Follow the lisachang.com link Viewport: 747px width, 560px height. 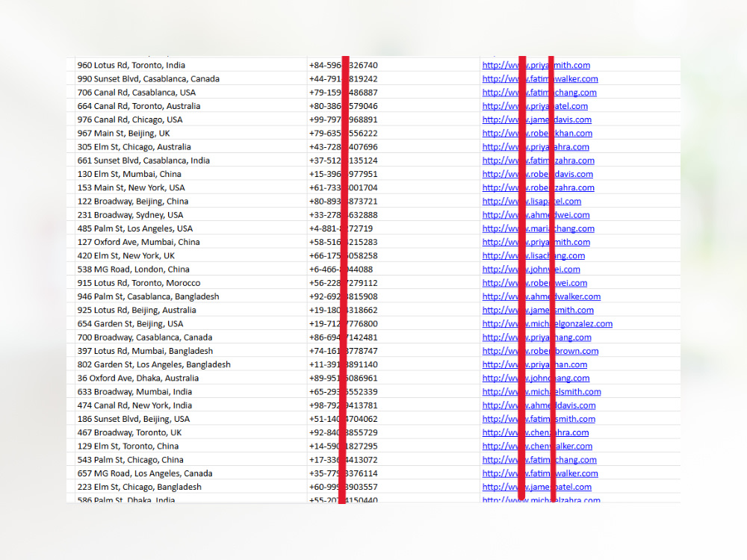tap(533, 255)
